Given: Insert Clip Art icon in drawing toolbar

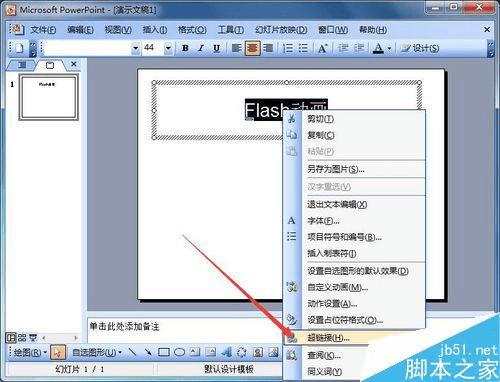Looking at the screenshot, I should [258, 352].
